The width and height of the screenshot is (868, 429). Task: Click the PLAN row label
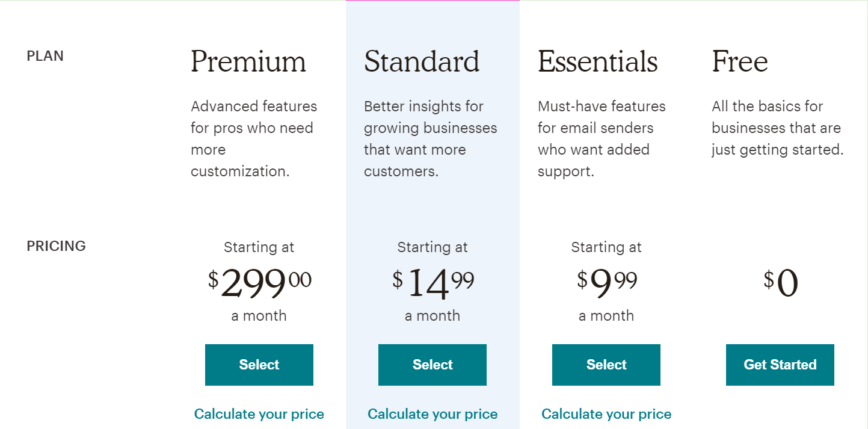45,56
